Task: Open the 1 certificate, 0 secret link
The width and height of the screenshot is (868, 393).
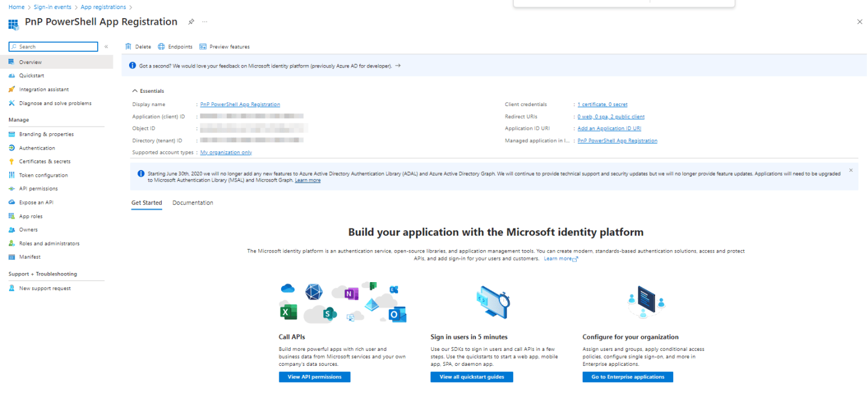Action: tap(602, 104)
